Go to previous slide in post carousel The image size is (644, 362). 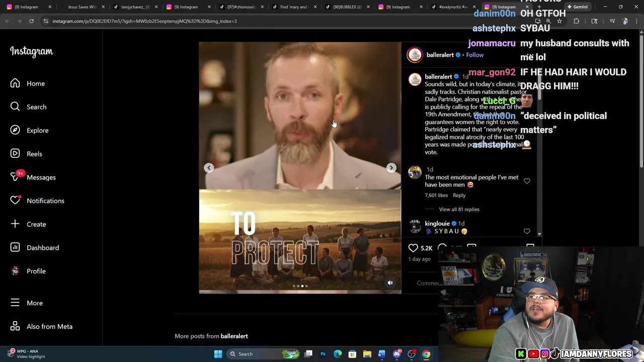coord(209,168)
